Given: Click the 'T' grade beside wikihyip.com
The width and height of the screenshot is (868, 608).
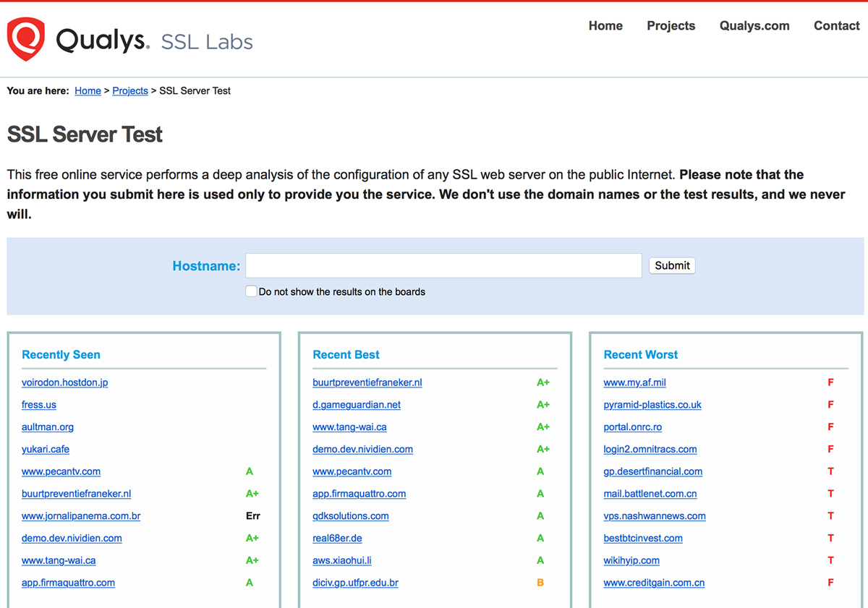Looking at the screenshot, I should (831, 560).
